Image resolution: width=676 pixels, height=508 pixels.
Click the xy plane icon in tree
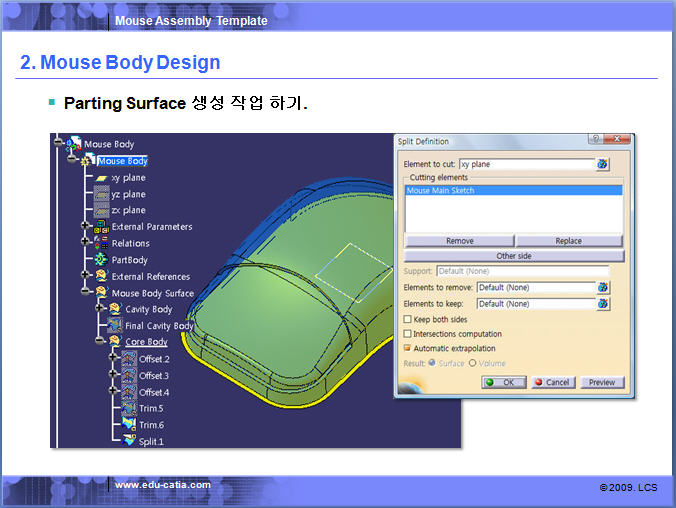[x=101, y=178]
